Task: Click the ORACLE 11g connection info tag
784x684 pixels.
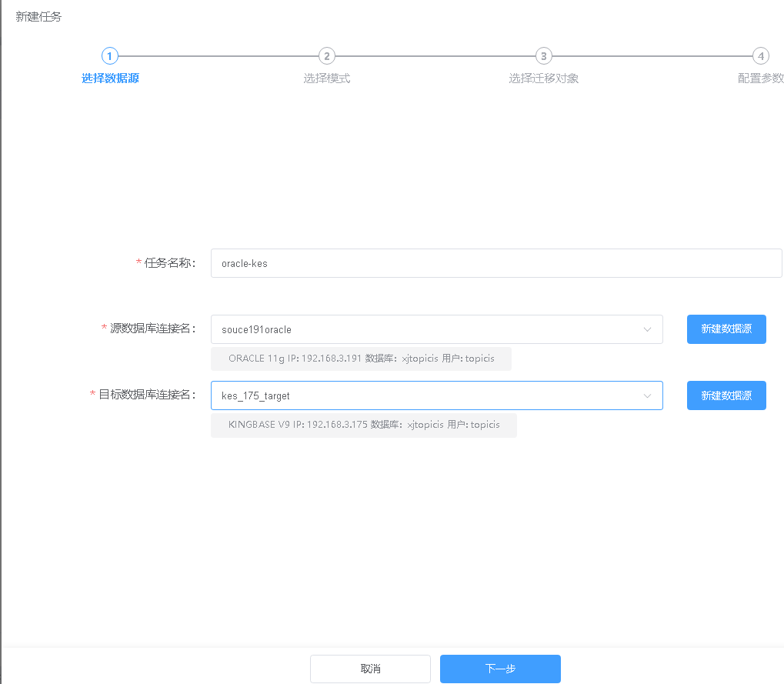Action: (361, 359)
